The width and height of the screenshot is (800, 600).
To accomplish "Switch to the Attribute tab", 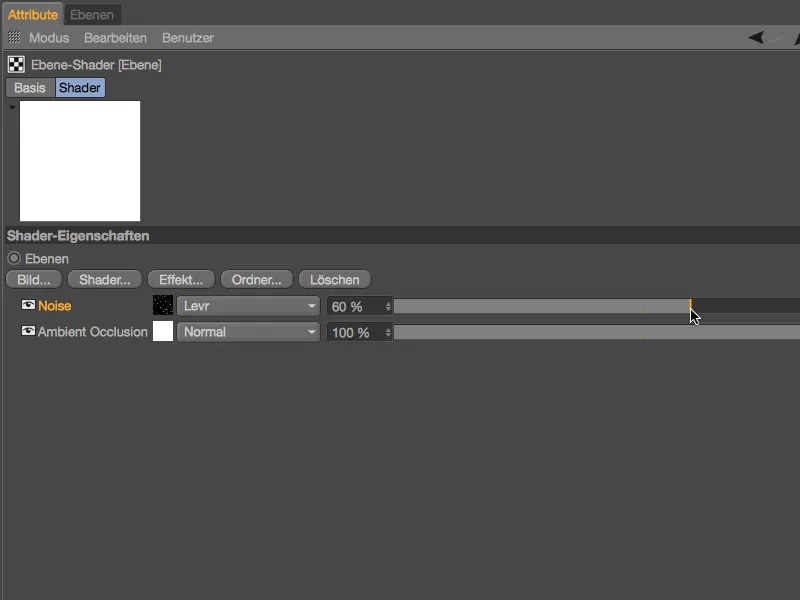I will point(33,15).
